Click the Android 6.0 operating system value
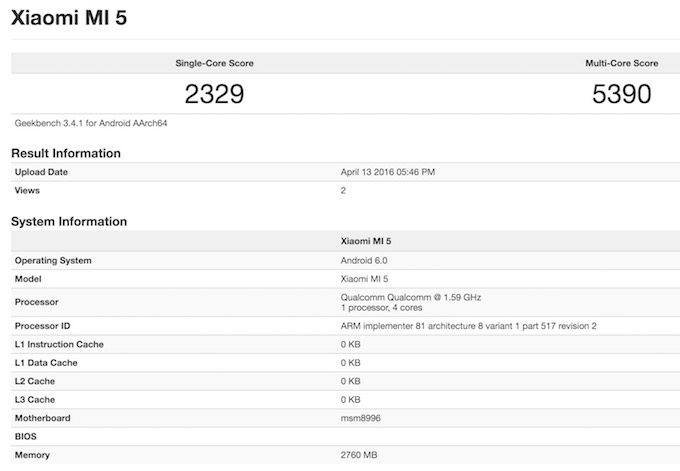 (x=364, y=261)
